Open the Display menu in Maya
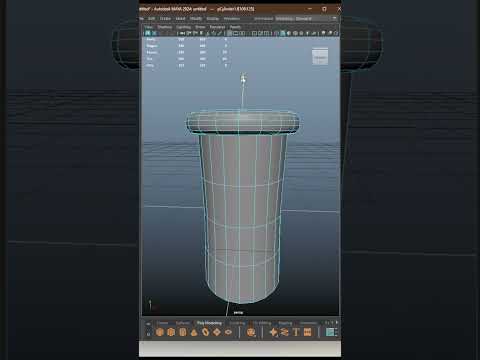 [213, 19]
